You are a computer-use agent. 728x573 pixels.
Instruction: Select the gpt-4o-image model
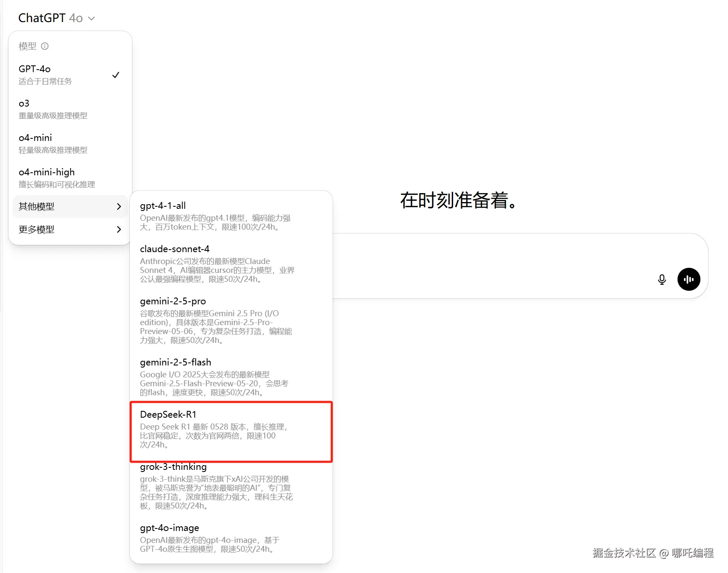(x=231, y=538)
